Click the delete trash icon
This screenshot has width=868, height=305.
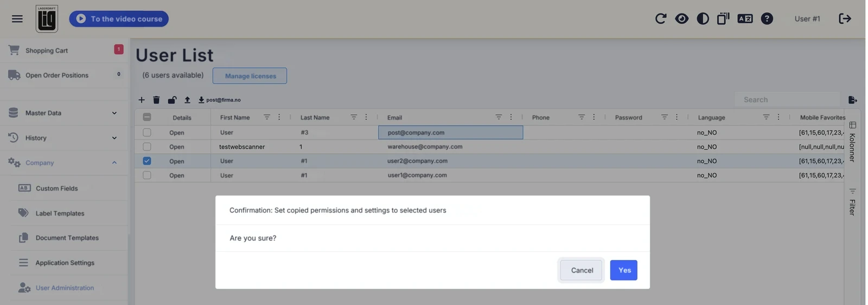[156, 100]
